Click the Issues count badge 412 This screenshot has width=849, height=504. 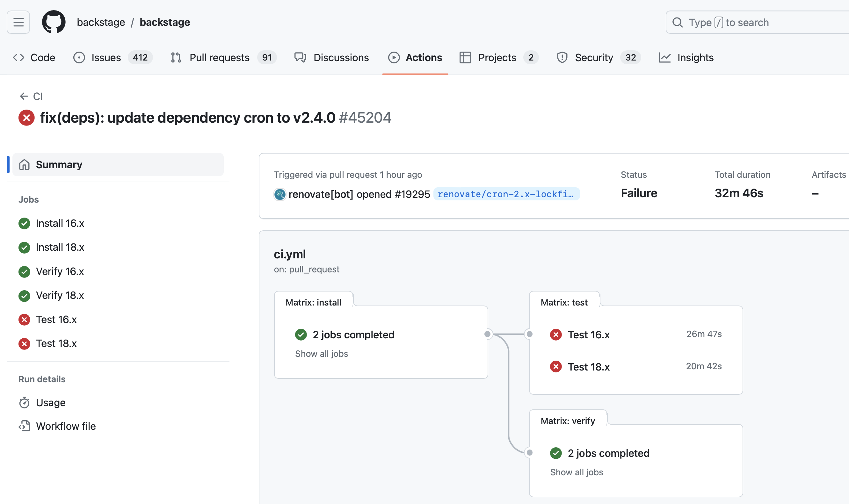140,57
